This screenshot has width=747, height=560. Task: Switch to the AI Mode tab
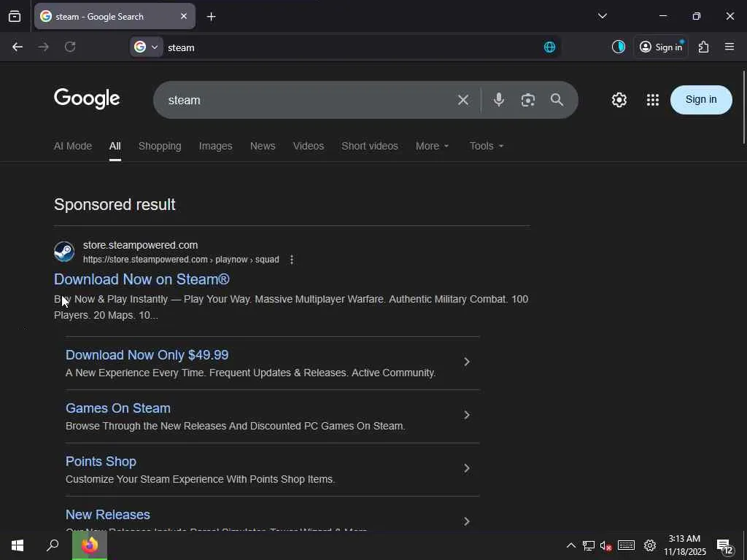[x=73, y=146]
